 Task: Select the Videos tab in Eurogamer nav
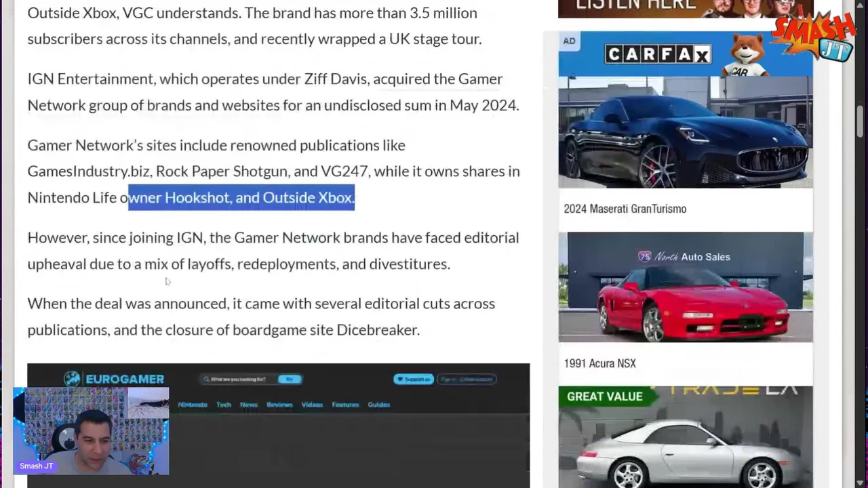coord(312,405)
